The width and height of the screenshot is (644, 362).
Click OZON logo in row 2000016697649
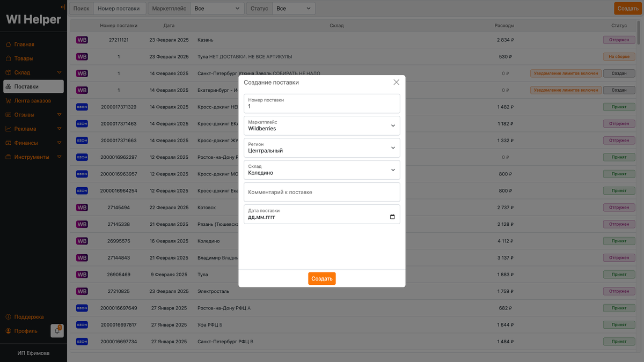(x=82, y=308)
